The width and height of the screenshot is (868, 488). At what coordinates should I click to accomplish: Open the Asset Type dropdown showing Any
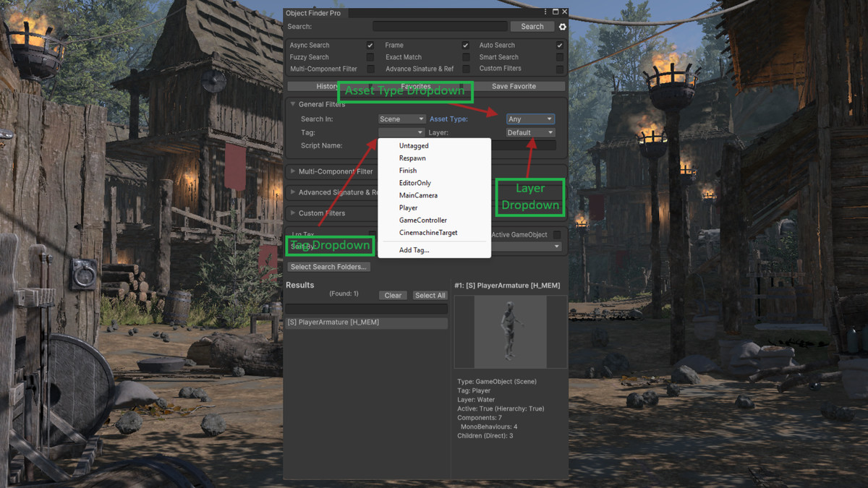point(530,119)
